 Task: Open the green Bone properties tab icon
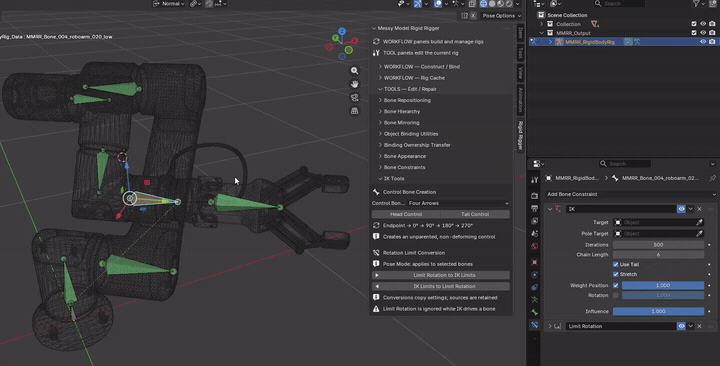pos(534,312)
